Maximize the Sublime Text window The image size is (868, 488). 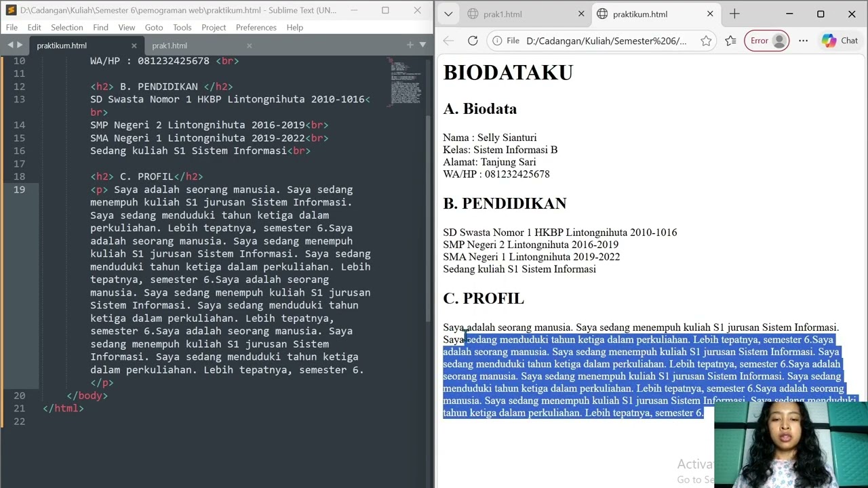385,10
